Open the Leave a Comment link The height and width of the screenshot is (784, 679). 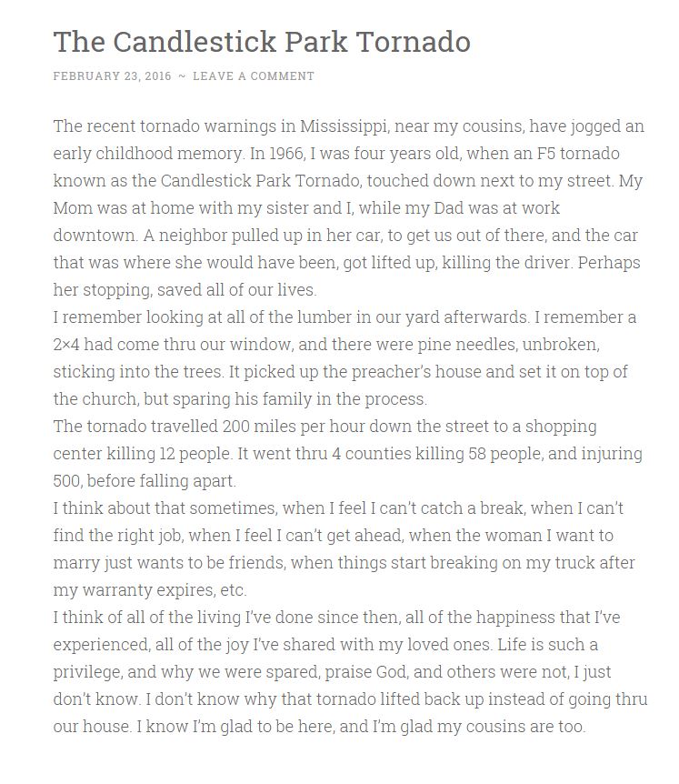(x=254, y=76)
